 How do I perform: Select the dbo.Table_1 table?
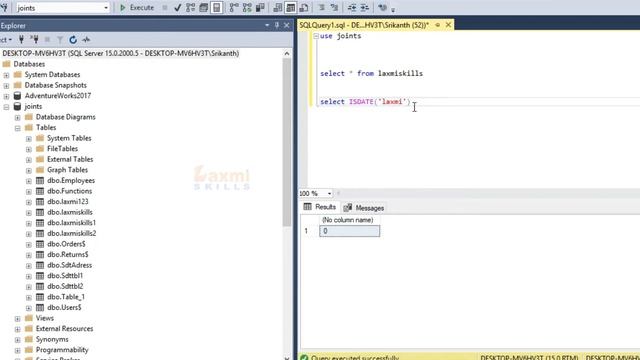(x=66, y=297)
